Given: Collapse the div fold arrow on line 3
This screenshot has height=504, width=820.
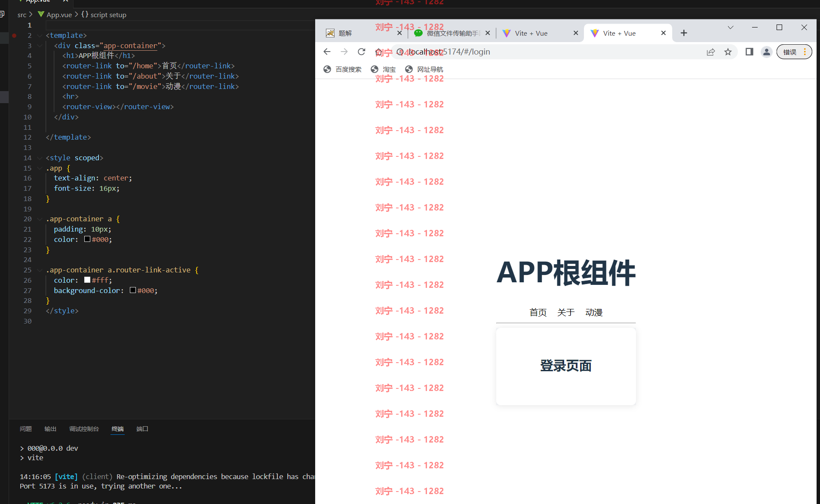Looking at the screenshot, I should click(x=40, y=46).
